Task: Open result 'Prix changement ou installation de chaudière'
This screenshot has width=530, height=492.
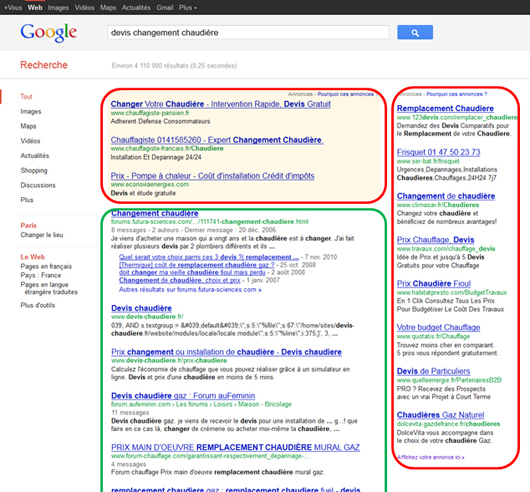Action: point(226,352)
